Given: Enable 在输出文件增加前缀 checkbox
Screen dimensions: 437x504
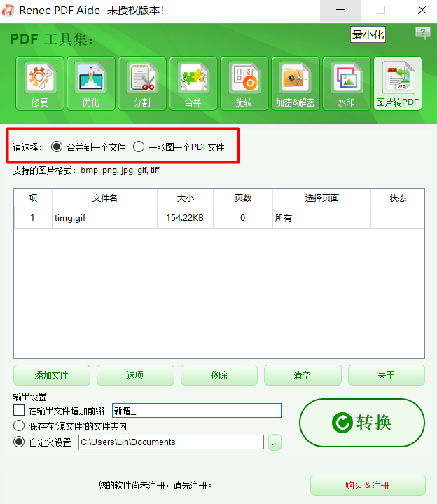Looking at the screenshot, I should point(19,410).
